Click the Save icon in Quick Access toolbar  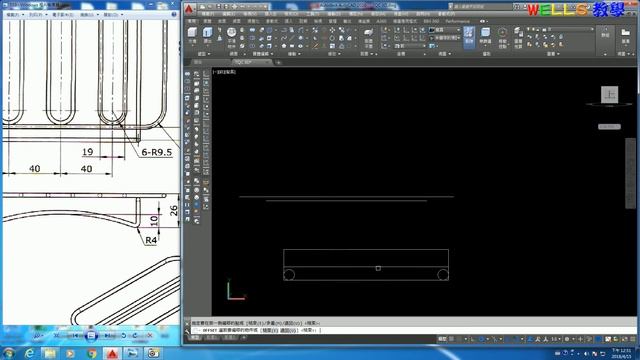(219, 7)
